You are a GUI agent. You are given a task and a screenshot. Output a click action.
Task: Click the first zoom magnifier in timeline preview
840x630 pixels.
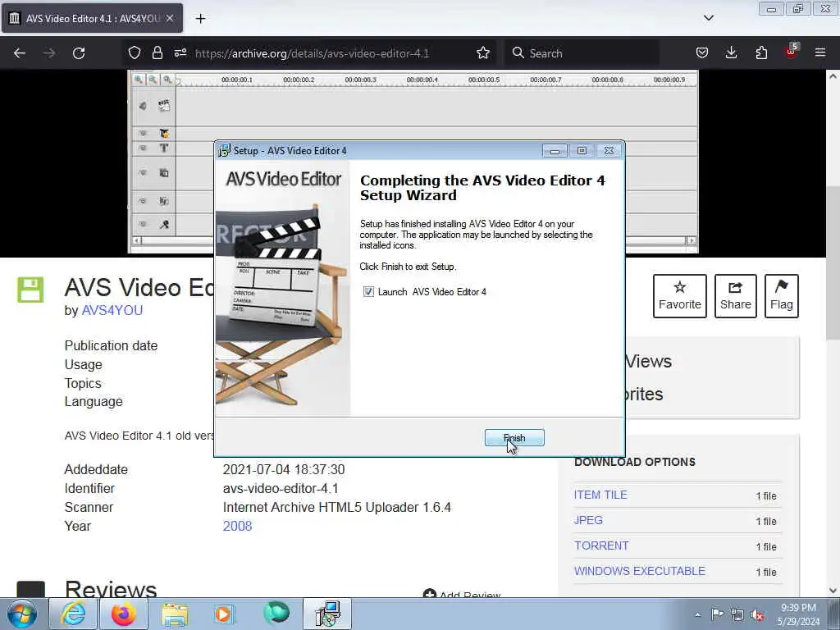(x=138, y=80)
